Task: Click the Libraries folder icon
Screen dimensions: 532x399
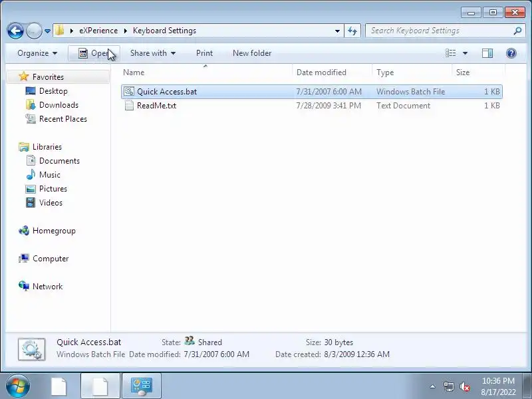Action: tap(24, 147)
